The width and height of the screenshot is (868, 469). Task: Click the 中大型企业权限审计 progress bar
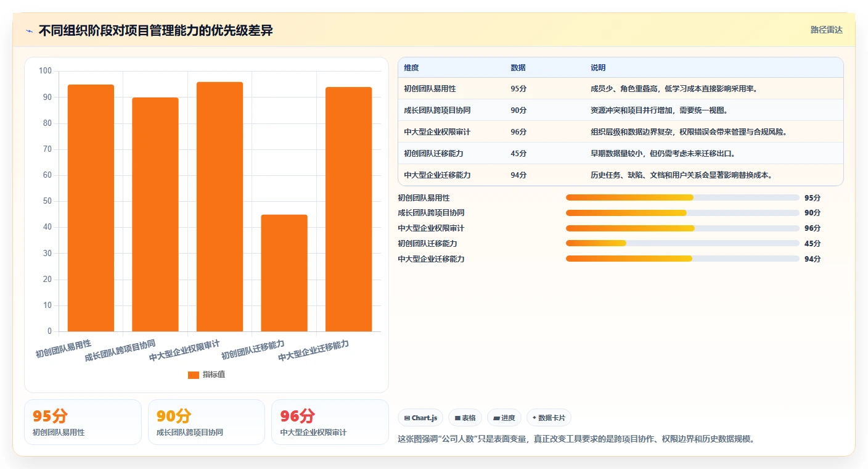(x=682, y=228)
